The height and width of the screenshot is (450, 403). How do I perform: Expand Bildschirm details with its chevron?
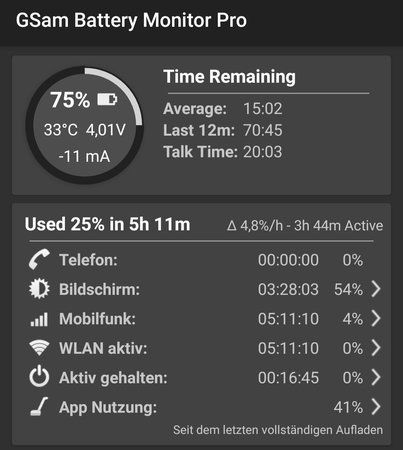pos(376,289)
